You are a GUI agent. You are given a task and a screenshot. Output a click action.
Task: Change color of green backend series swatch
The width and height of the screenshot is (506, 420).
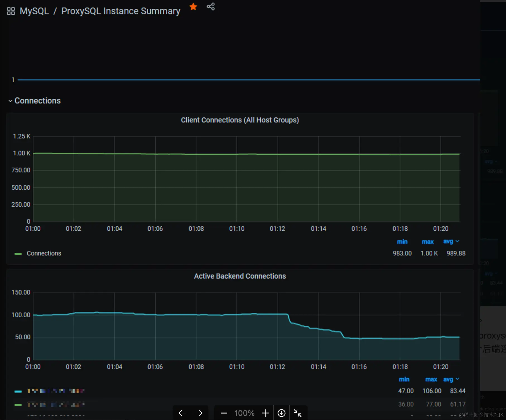[x=18, y=405]
